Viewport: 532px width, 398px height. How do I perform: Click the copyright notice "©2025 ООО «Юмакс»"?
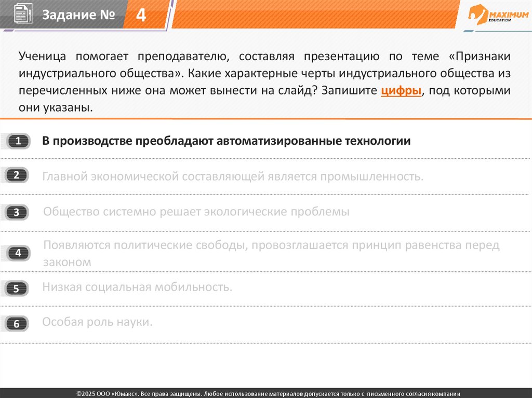point(268,394)
